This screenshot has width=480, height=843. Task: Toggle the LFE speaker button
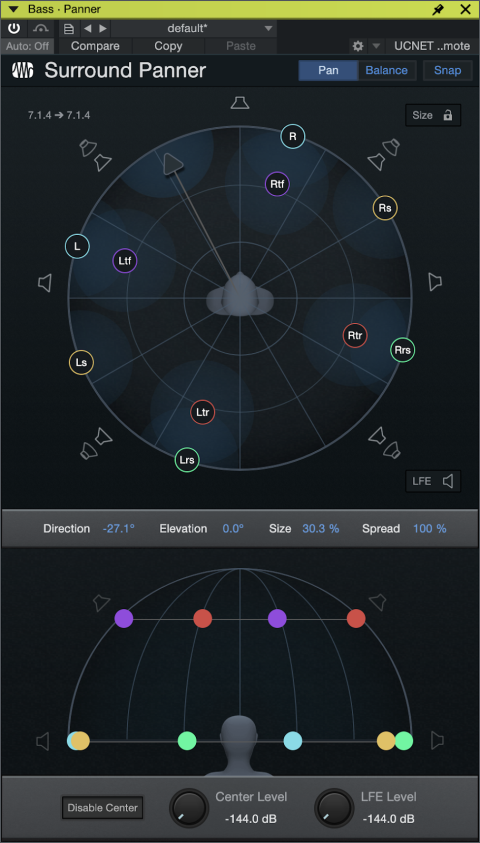point(433,481)
